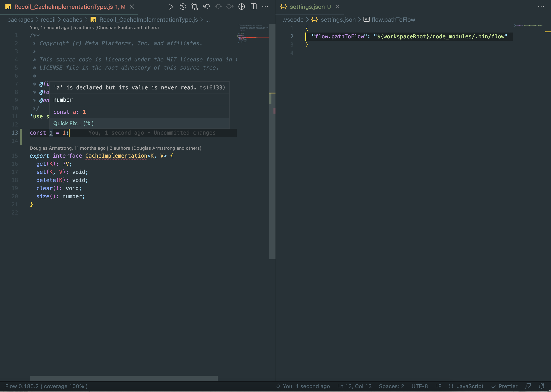This screenshot has width=551, height=392.
Task: Open file history clock icon
Action: tap(183, 7)
